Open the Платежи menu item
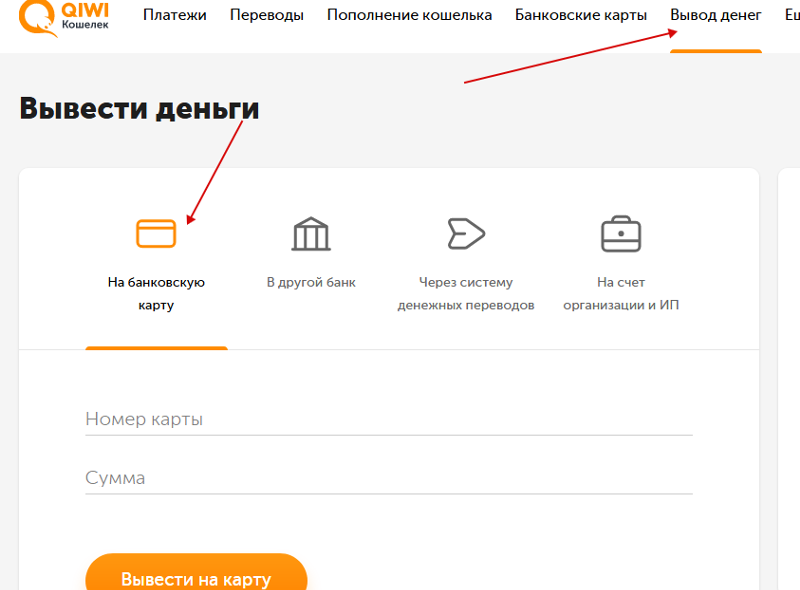 [174, 15]
